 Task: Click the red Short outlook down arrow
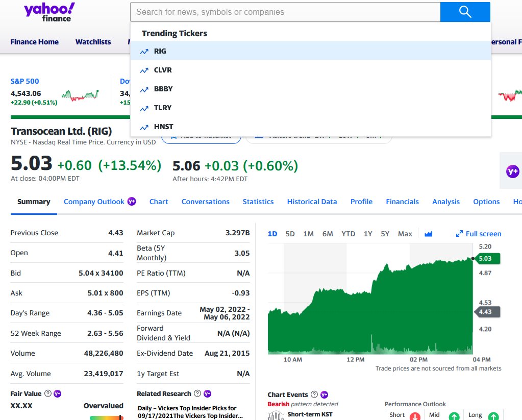(x=415, y=416)
